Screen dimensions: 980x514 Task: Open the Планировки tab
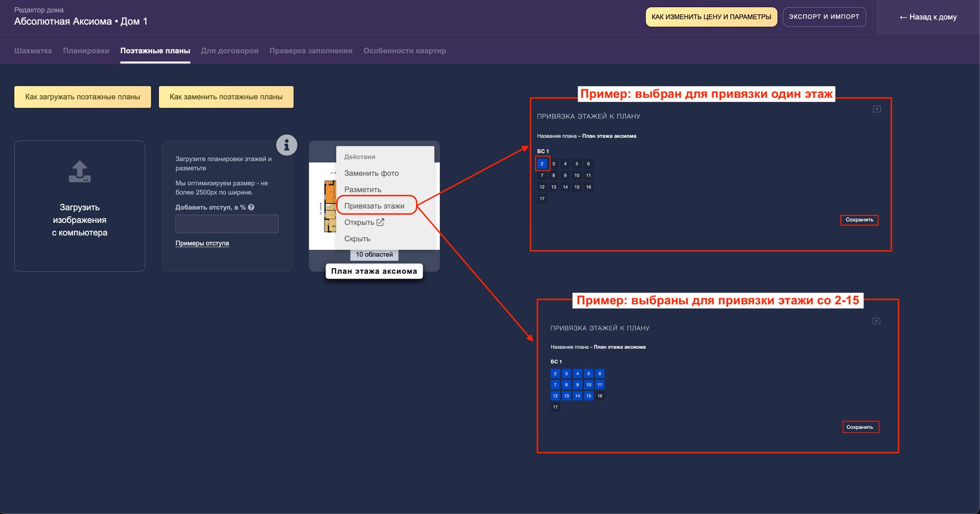click(86, 50)
